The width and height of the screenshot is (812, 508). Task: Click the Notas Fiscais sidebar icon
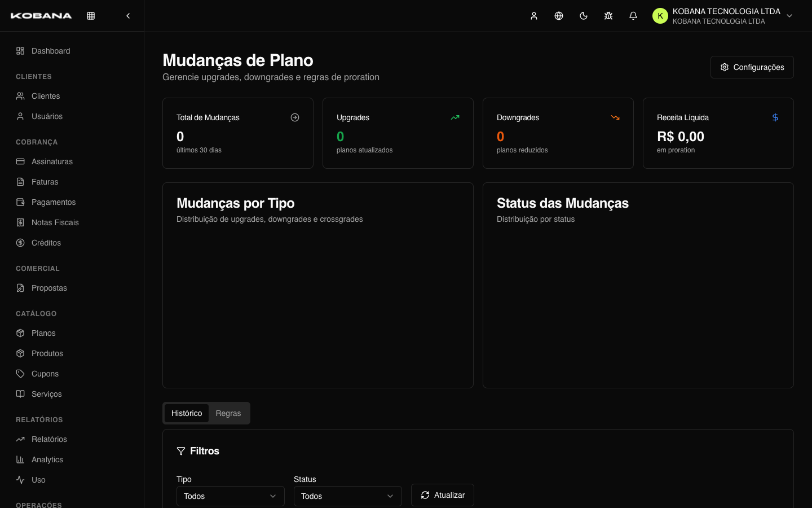pyautogui.click(x=20, y=222)
